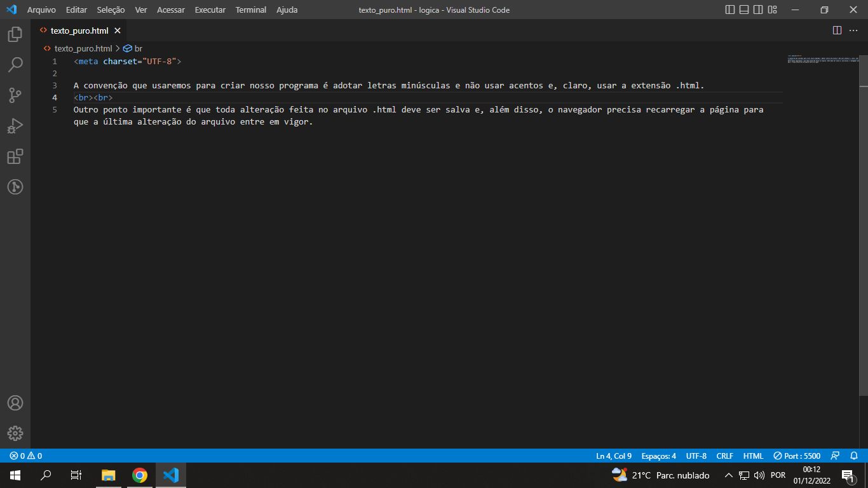Open errors and warnings in status bar
The height and width of the screenshot is (488, 868).
[x=26, y=456]
